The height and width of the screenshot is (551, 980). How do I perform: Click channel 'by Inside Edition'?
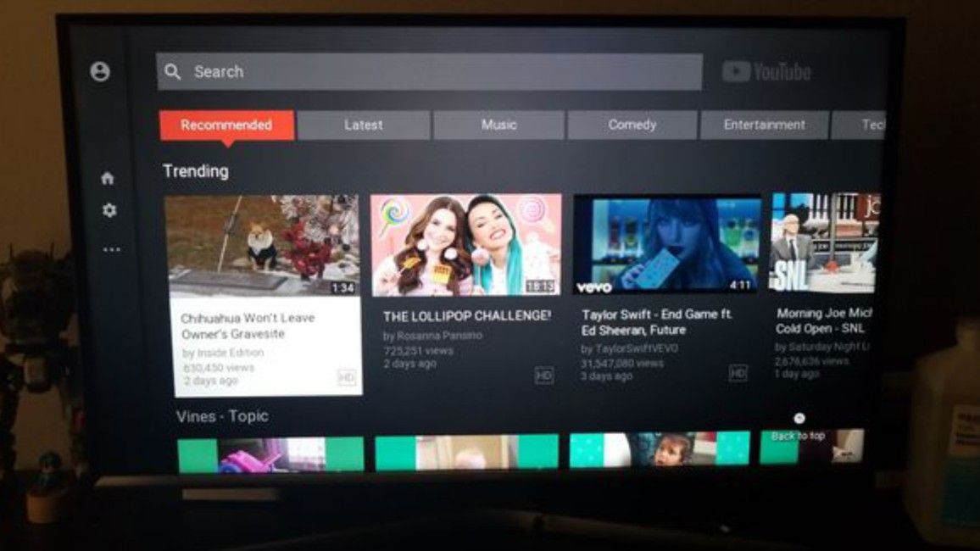[223, 353]
